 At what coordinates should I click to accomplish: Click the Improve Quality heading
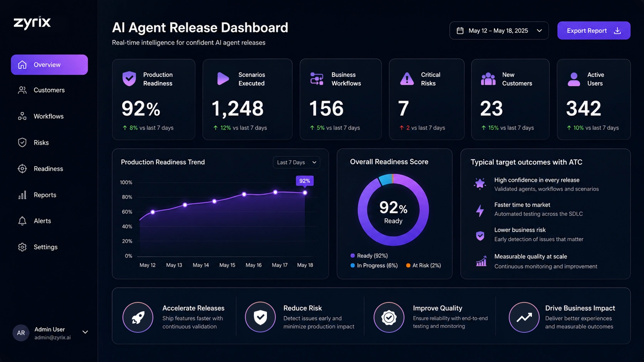[x=438, y=308]
